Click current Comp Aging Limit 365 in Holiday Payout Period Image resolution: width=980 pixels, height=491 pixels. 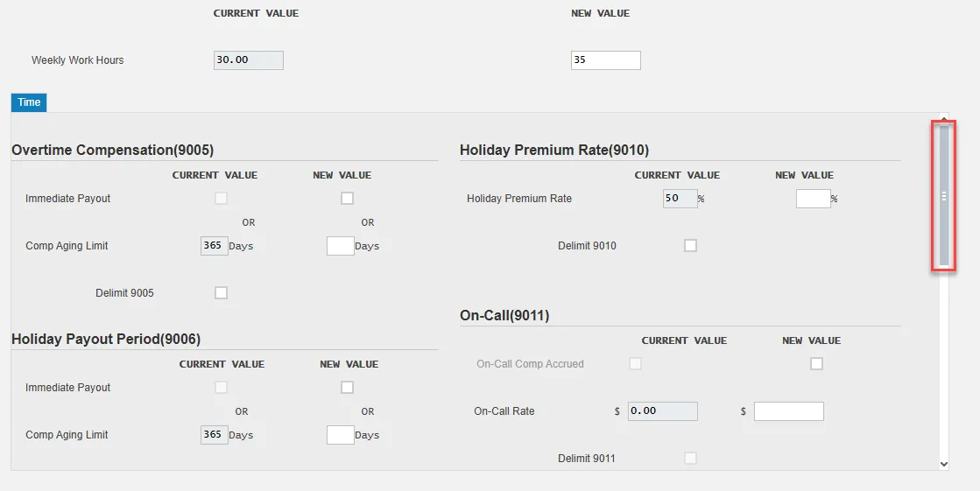(214, 435)
